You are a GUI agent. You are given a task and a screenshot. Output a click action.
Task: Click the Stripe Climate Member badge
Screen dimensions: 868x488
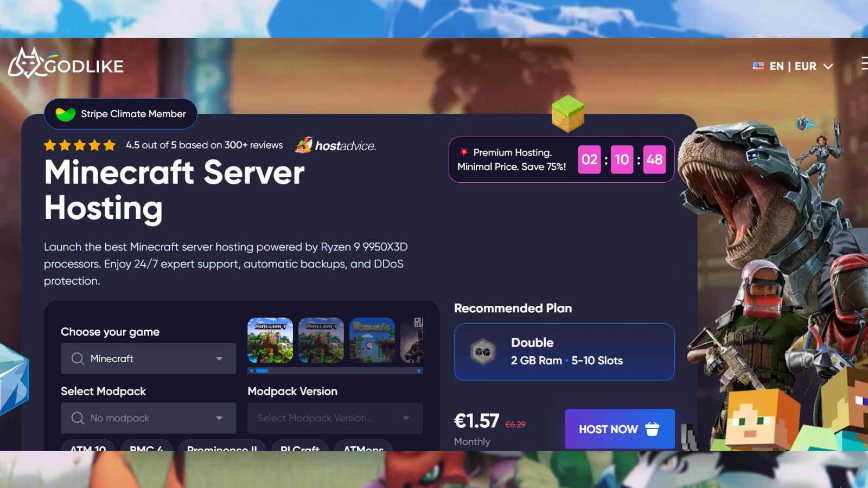[x=120, y=114]
